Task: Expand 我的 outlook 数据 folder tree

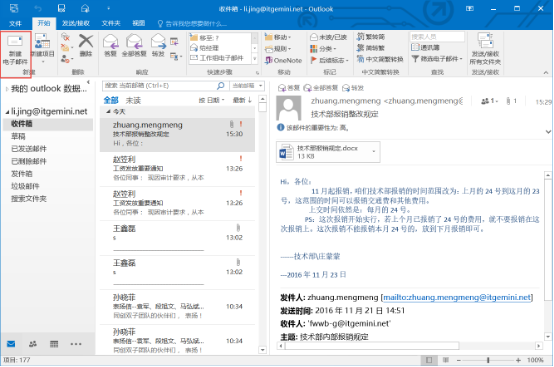Action: coord(7,89)
